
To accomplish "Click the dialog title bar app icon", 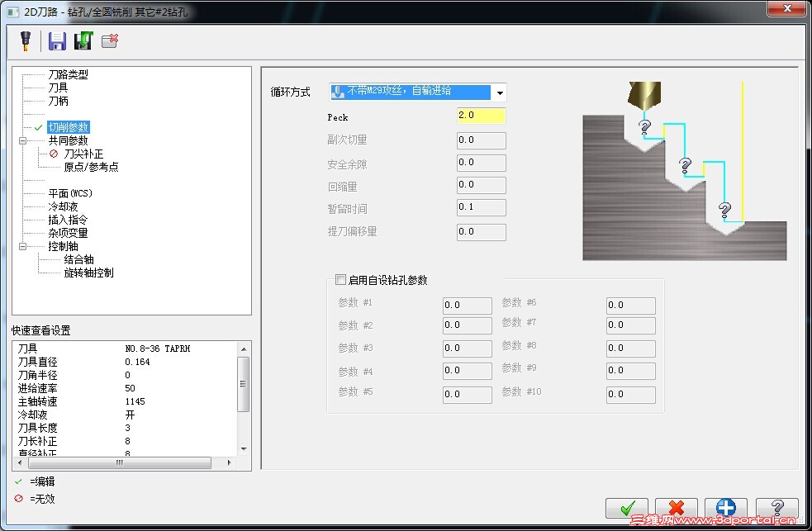I will (13, 12).
